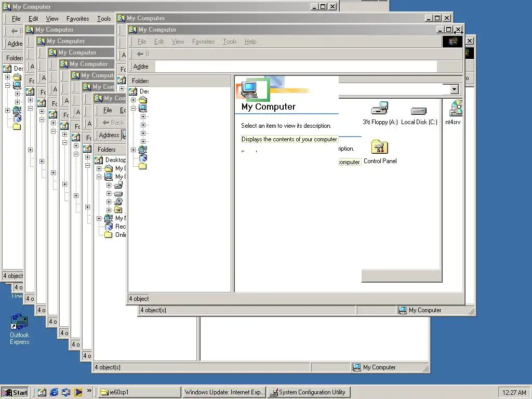Launch Internet Explorer from quick launch
The width and height of the screenshot is (532, 399).
(x=54, y=392)
